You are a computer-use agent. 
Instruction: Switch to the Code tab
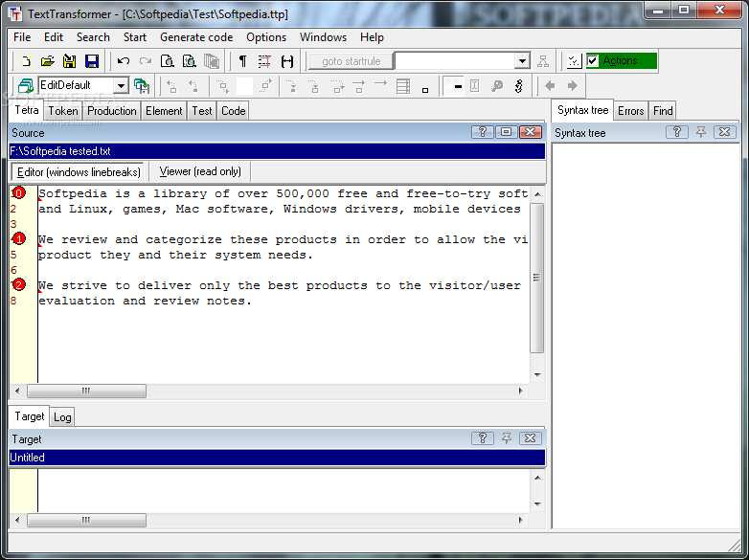[233, 111]
